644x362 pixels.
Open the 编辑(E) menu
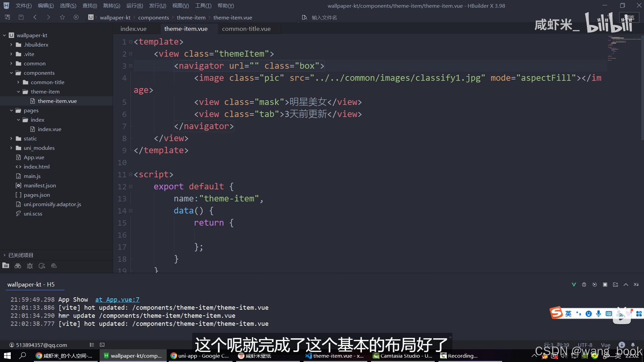[x=46, y=6]
